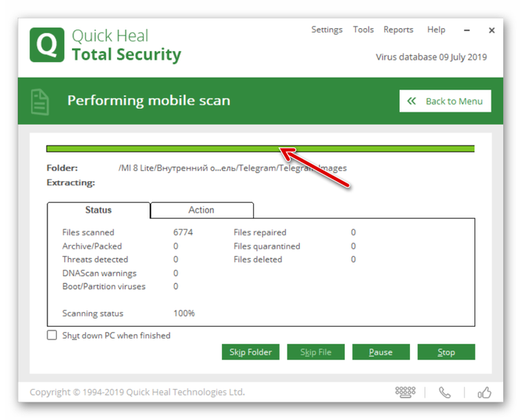521x420 pixels.
Task: Open the virtual keyboard icon
Action: pos(405,392)
